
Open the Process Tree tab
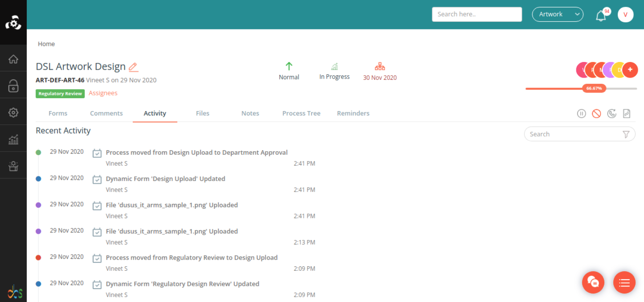pos(301,113)
